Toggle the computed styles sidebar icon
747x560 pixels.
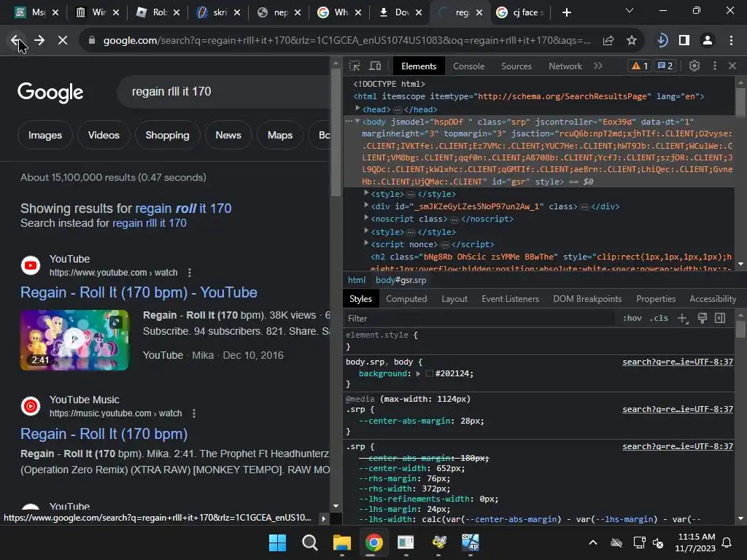(720, 318)
